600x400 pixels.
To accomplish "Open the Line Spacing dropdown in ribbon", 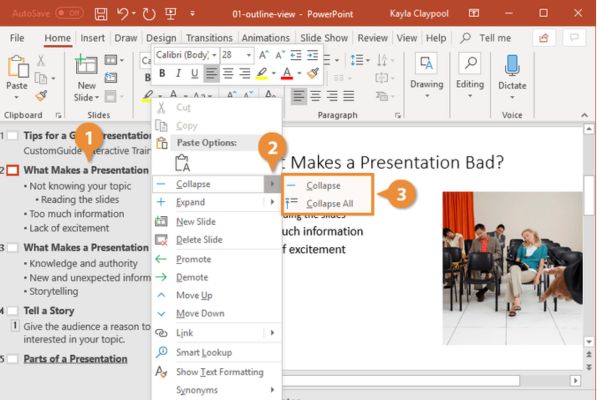I will 360,60.
